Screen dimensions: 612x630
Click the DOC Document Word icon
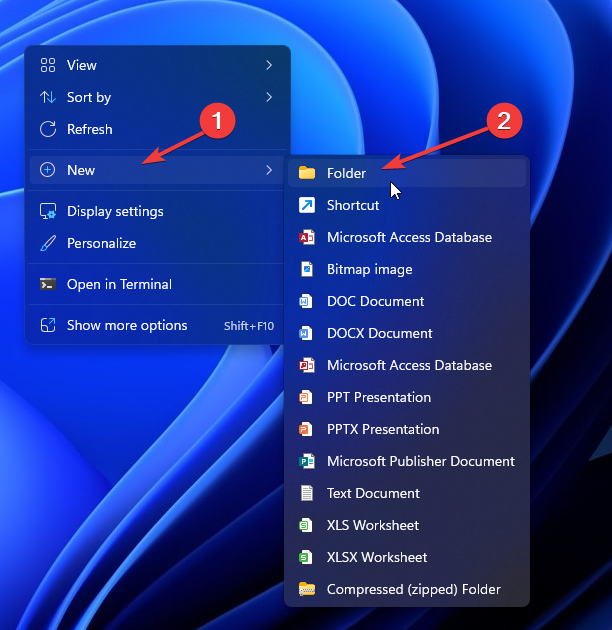tap(306, 301)
